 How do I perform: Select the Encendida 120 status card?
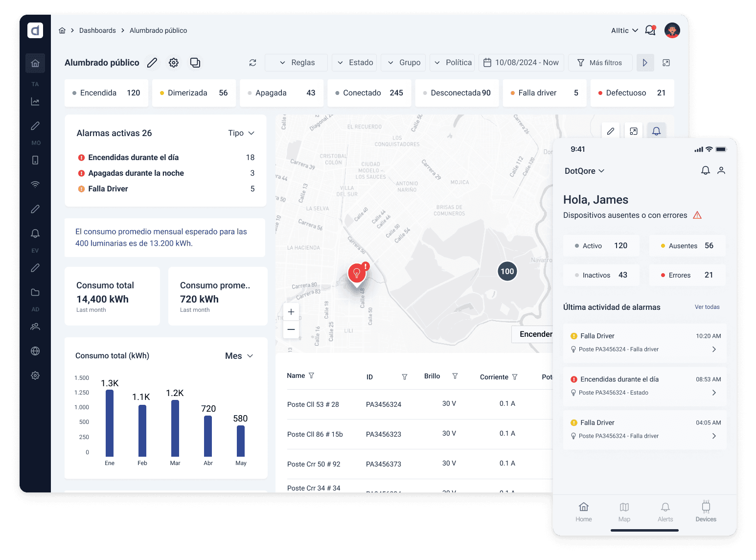coord(106,93)
